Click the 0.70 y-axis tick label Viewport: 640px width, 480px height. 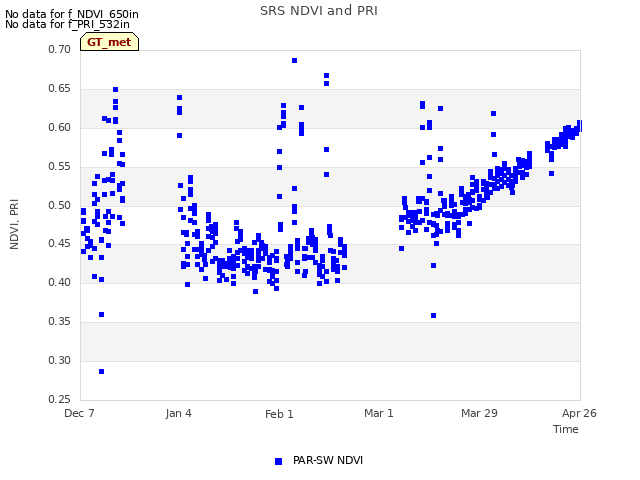[59, 49]
